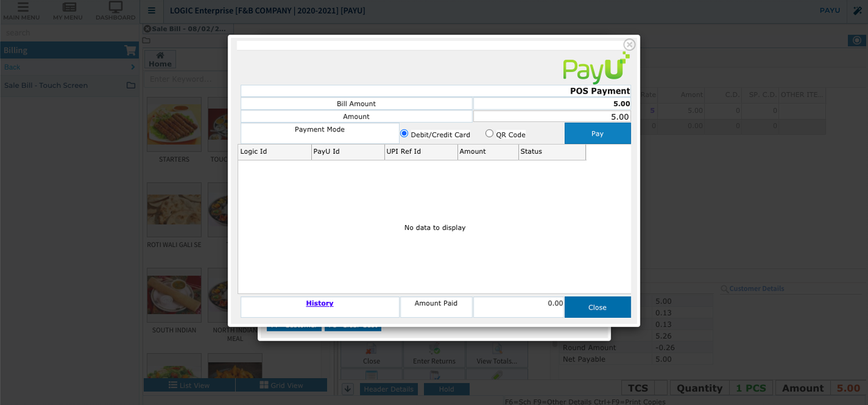Click the Pay button
This screenshot has height=405, width=868.
click(598, 134)
